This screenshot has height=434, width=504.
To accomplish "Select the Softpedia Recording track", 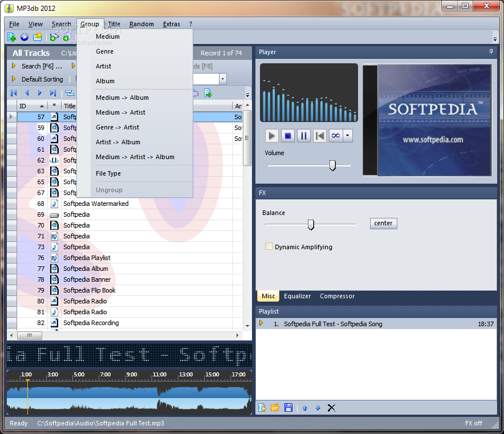I will (129, 323).
